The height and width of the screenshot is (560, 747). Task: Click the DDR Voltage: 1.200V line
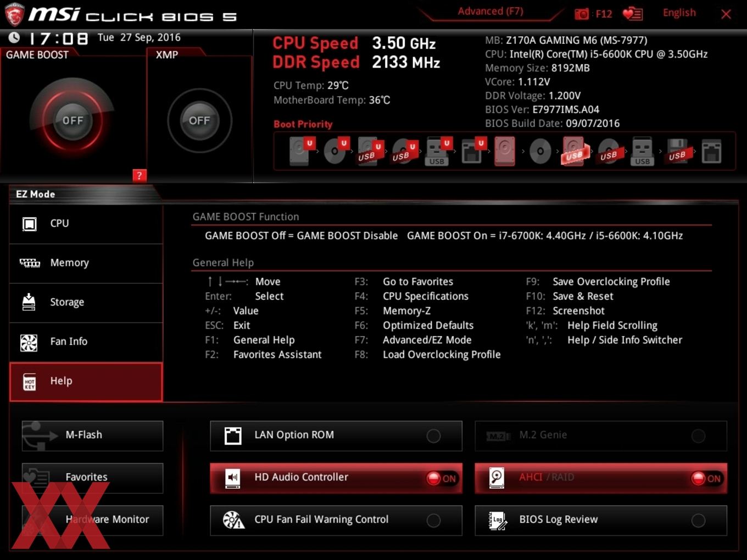click(533, 96)
